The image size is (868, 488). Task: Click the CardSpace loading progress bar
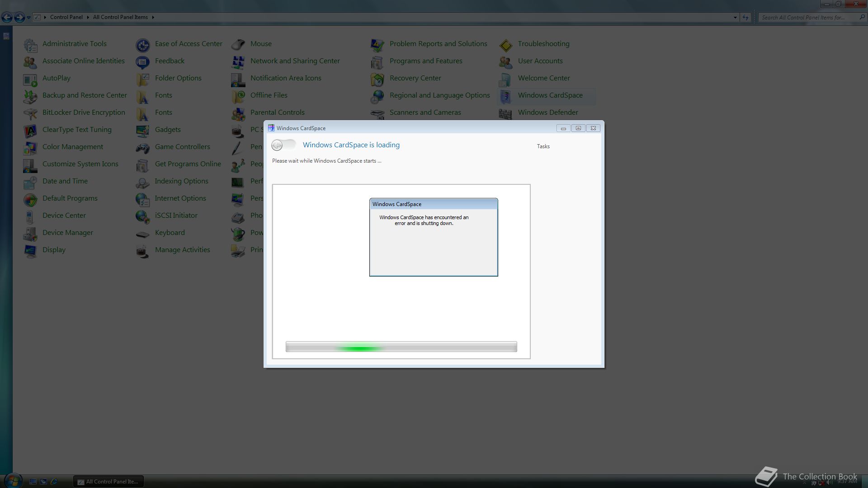point(401,347)
